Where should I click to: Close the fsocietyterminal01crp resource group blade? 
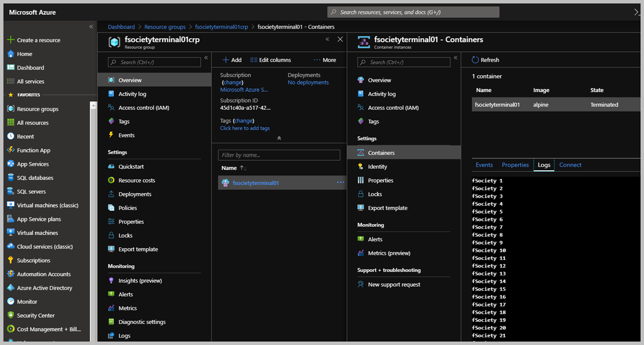coord(340,39)
